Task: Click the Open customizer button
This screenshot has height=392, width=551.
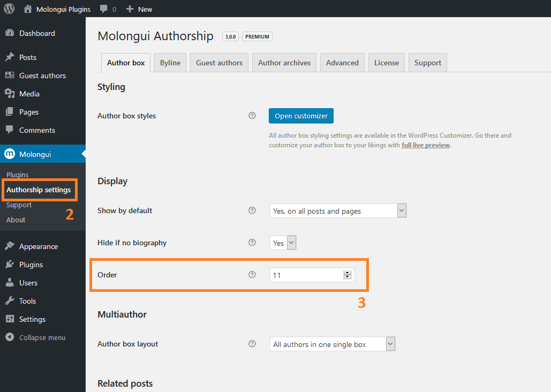Action: click(301, 116)
